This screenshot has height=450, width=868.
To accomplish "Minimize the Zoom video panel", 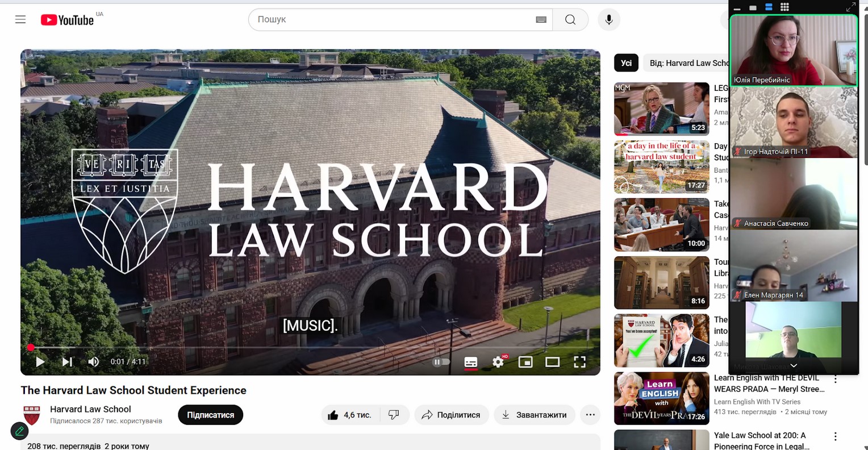I will (737, 8).
